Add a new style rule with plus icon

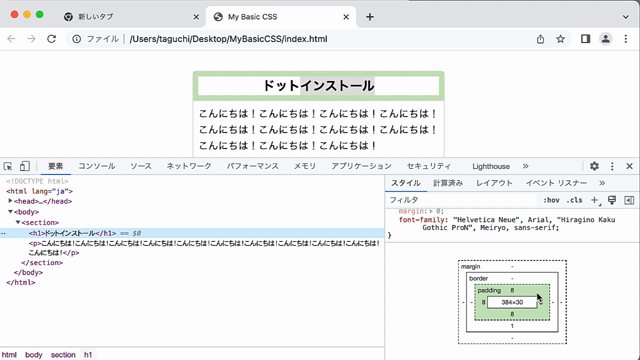(x=595, y=200)
